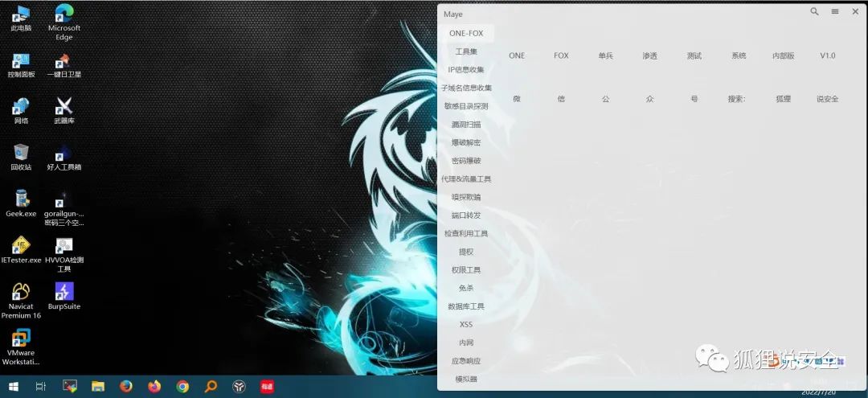
Task: Select the VMware Workstation desktop icon
Action: click(x=21, y=347)
